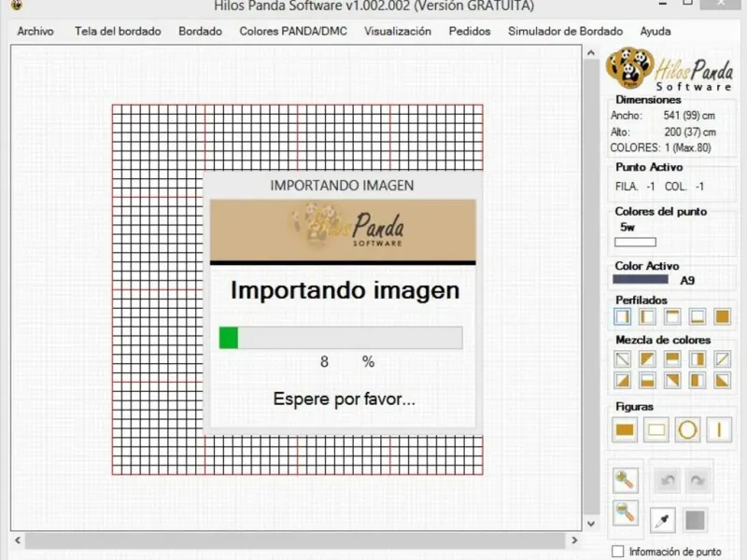
Task: Select the fully filled Perfilados icon
Action: click(722, 316)
